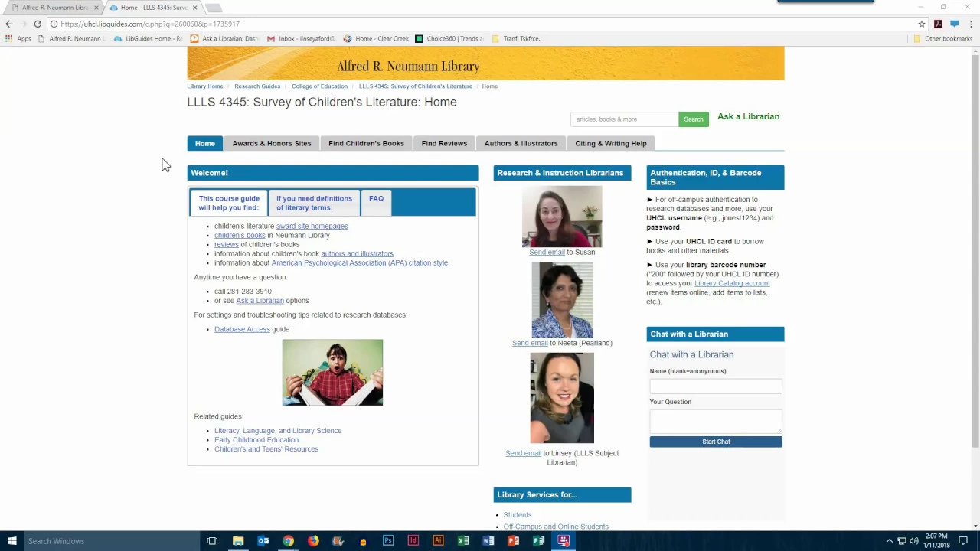Click Send email to Susan
Image resolution: width=980 pixels, height=551 pixels.
pos(547,252)
